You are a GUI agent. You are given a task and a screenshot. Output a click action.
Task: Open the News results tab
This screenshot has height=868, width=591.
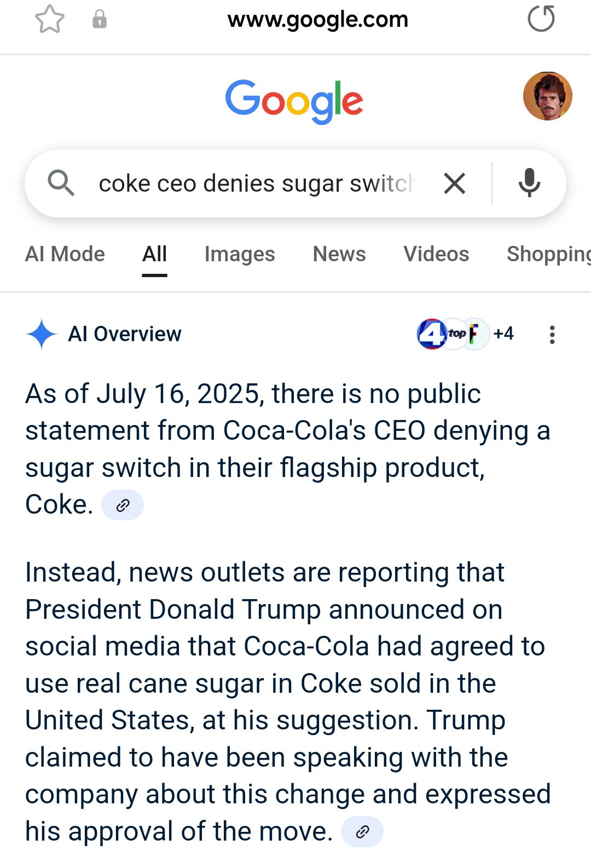339,254
